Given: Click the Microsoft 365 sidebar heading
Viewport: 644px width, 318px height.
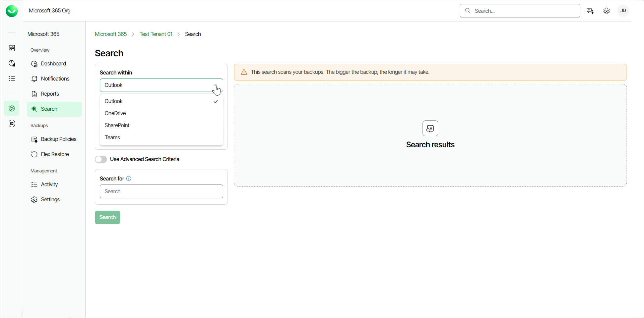Looking at the screenshot, I should click(43, 34).
